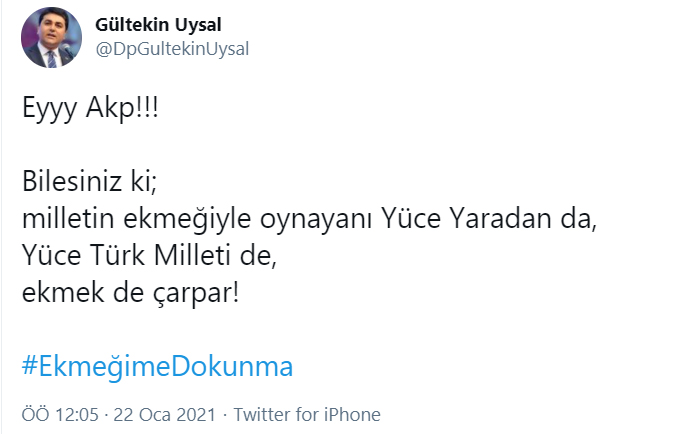Open the @DpGultekinUysal handle link
681x434 pixels.
172,49
